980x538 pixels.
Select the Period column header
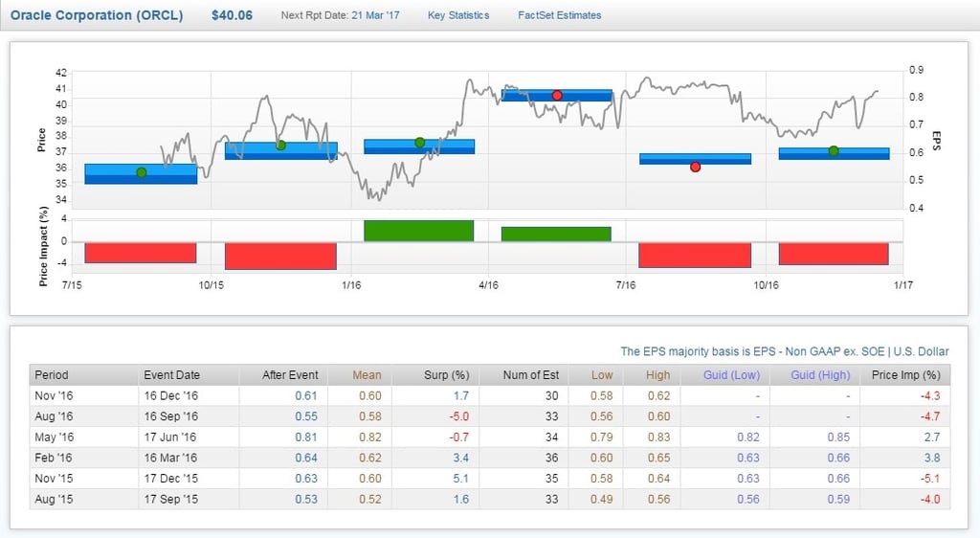(84, 375)
